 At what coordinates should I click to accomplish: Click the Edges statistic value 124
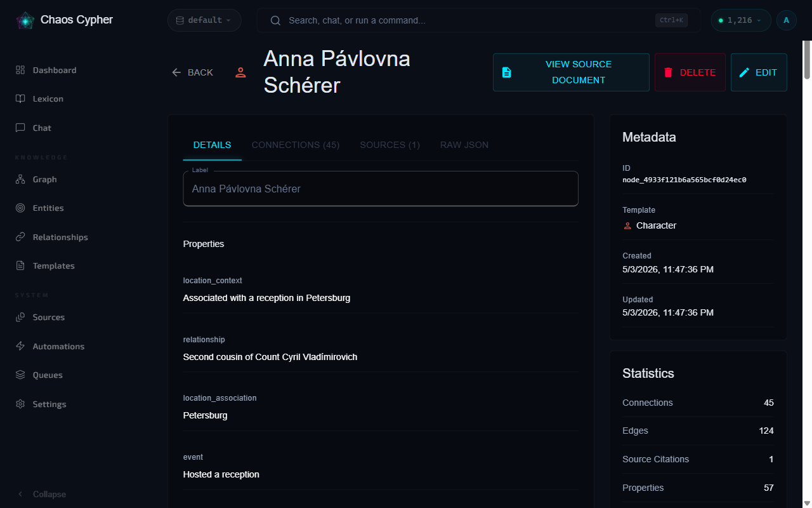tap(766, 431)
